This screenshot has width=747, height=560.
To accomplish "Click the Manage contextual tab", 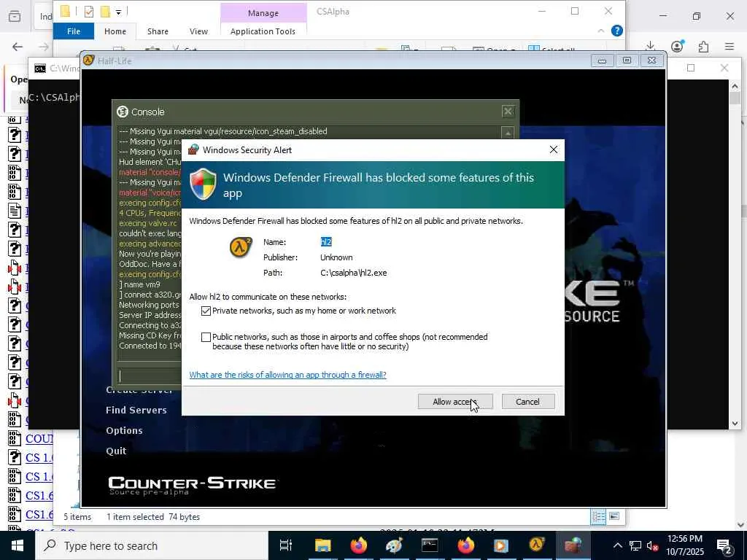I will point(263,13).
